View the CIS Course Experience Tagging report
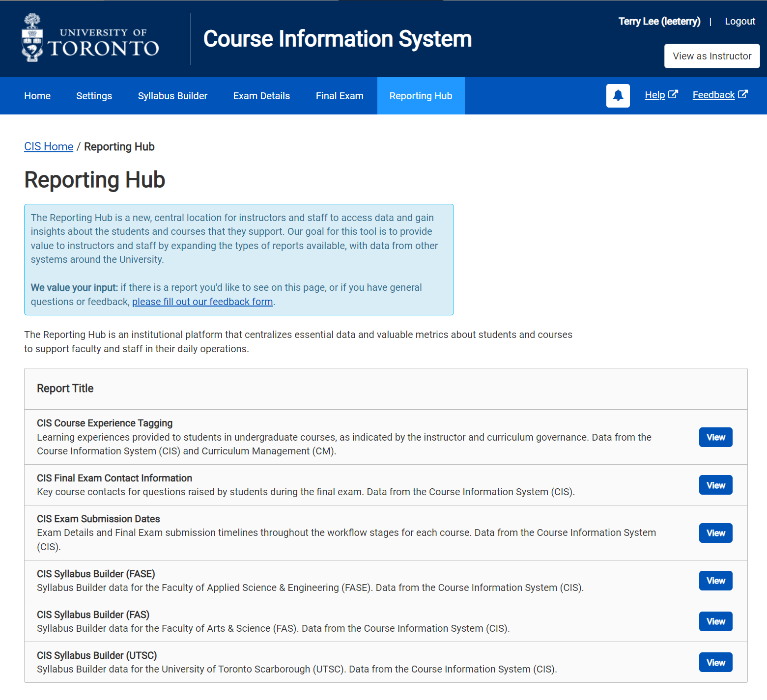 click(x=715, y=437)
